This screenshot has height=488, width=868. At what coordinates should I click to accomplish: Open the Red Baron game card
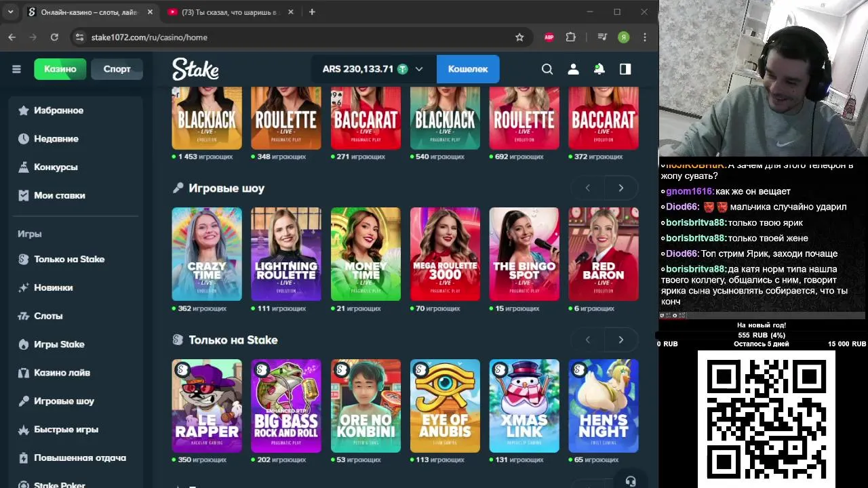[604, 254]
